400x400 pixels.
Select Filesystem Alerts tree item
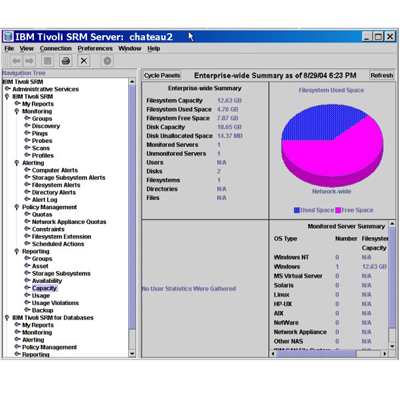56,185
